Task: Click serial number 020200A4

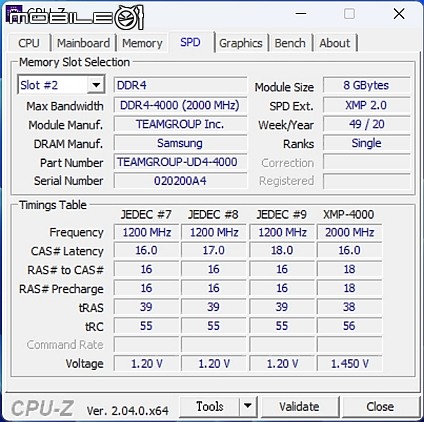Action: tap(180, 181)
